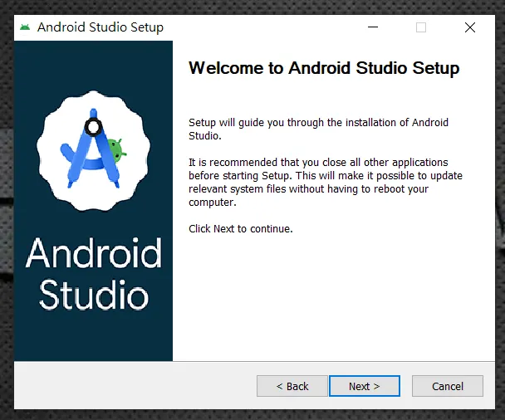Image resolution: width=505 pixels, height=420 pixels.
Task: Click the "Click Next to continue." text
Action: click(241, 228)
